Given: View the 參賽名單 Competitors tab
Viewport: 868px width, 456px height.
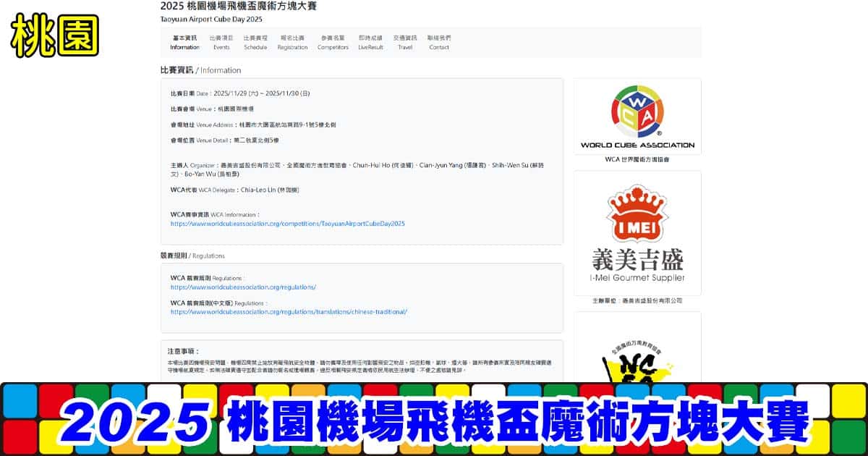Looking at the screenshot, I should pyautogui.click(x=333, y=42).
